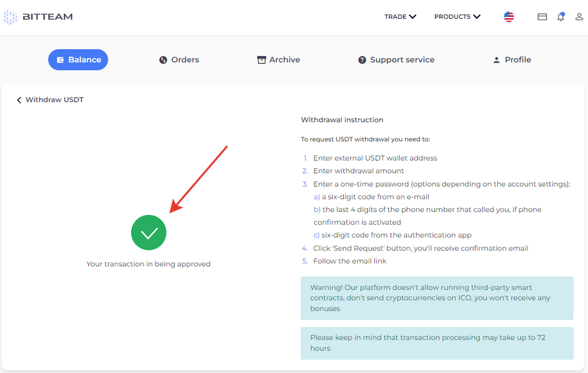Image resolution: width=588 pixels, height=373 pixels.
Task: Switch to the Balance tab
Action: 78,60
